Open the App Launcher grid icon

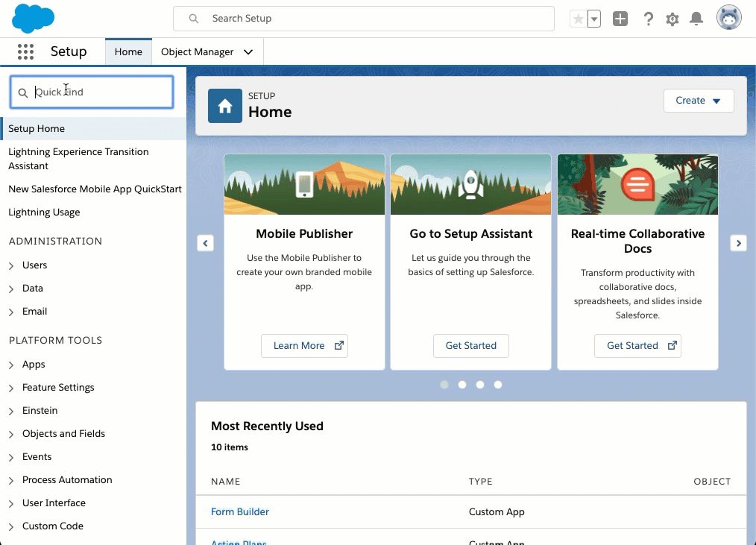pos(25,51)
